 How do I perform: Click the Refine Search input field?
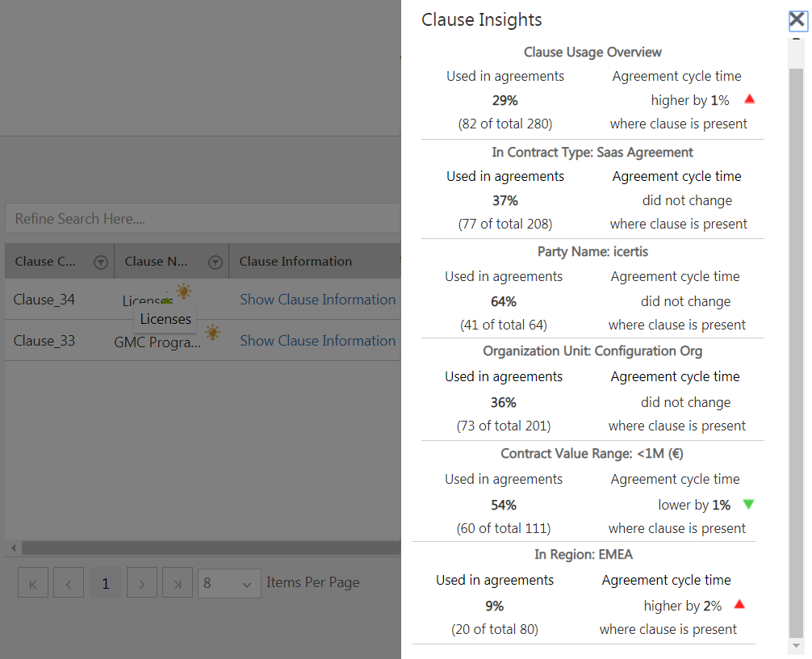202,219
